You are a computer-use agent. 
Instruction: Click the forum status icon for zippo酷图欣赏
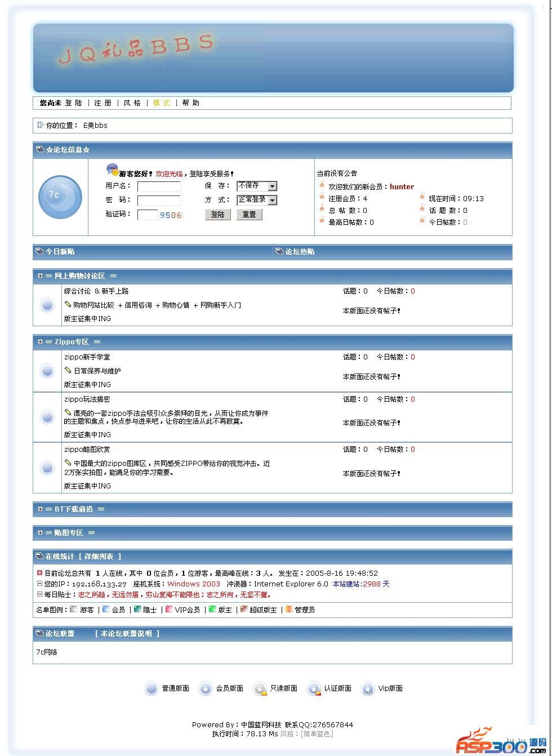47,468
